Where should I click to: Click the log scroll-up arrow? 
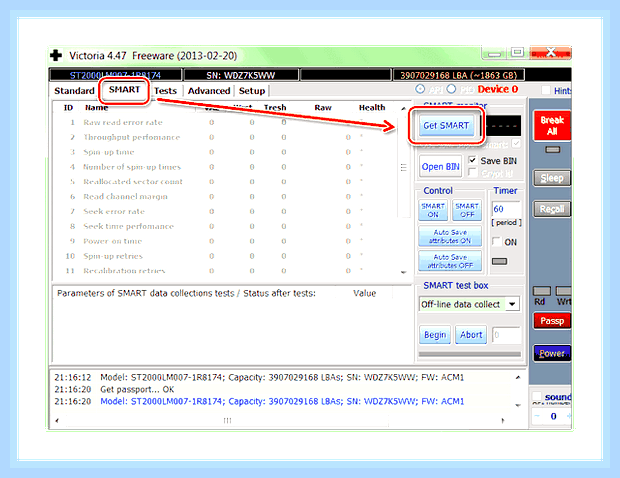[518, 378]
